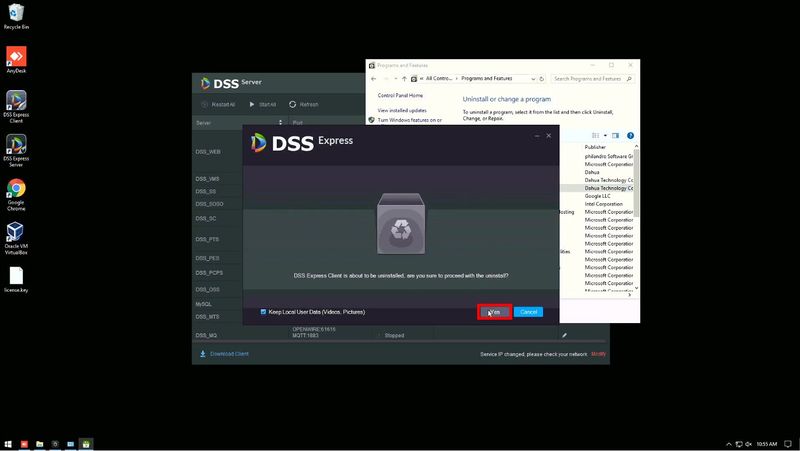
Task: Open the Google Chrome desktop icon
Action: tap(16, 194)
